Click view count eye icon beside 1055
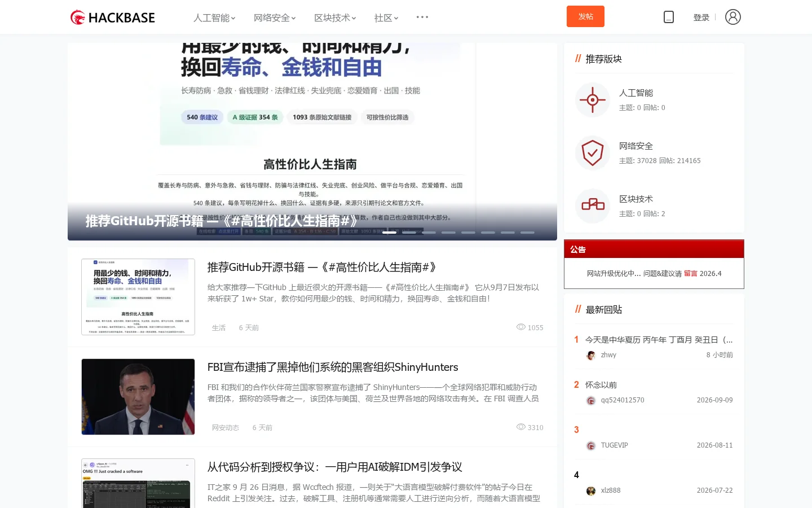This screenshot has height=508, width=812. click(x=521, y=327)
